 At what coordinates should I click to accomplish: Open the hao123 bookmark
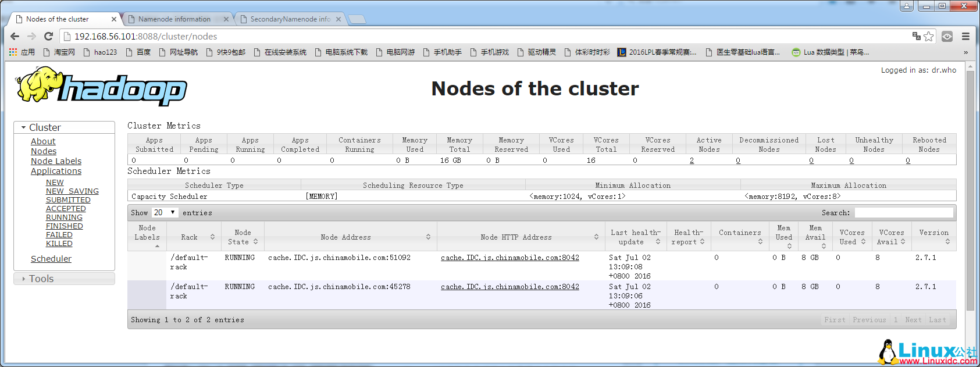pos(100,52)
